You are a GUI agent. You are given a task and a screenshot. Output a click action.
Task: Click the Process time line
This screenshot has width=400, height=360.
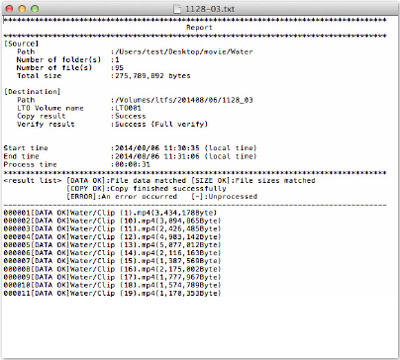(77, 164)
